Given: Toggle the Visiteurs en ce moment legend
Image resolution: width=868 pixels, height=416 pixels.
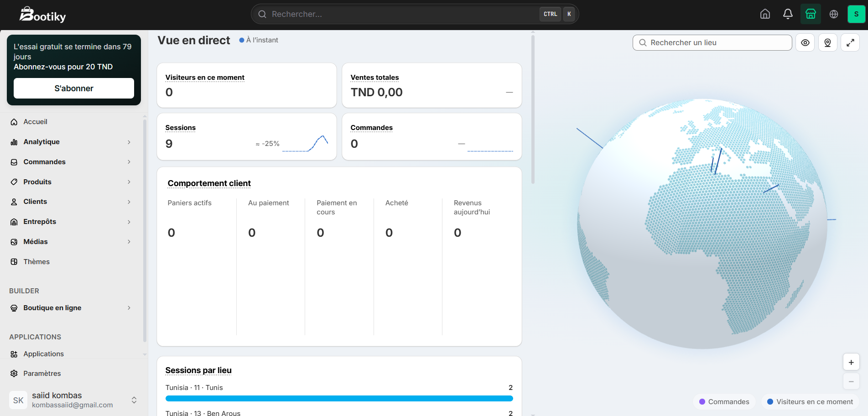Looking at the screenshot, I should pyautogui.click(x=810, y=401).
